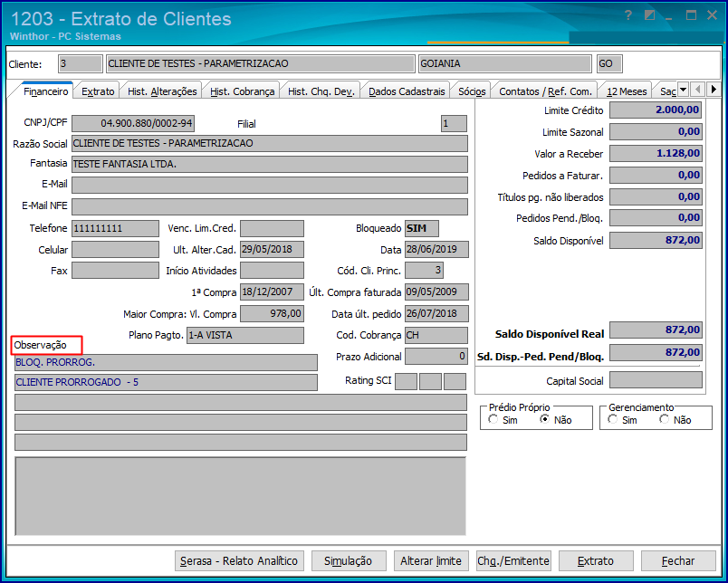Screen dimensions: 728x583
Task: Click the Filial field
Action: 454,123
